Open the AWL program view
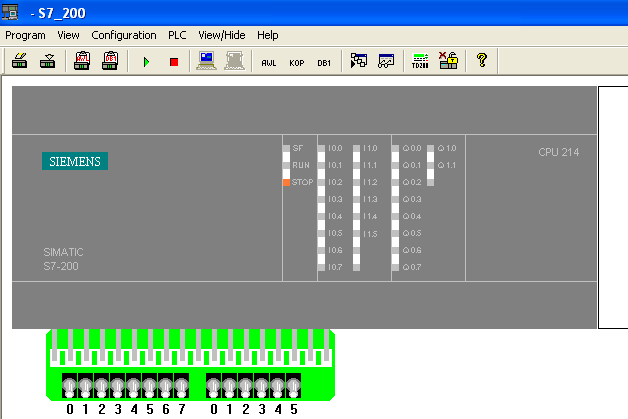This screenshot has width=628, height=419. click(x=269, y=63)
